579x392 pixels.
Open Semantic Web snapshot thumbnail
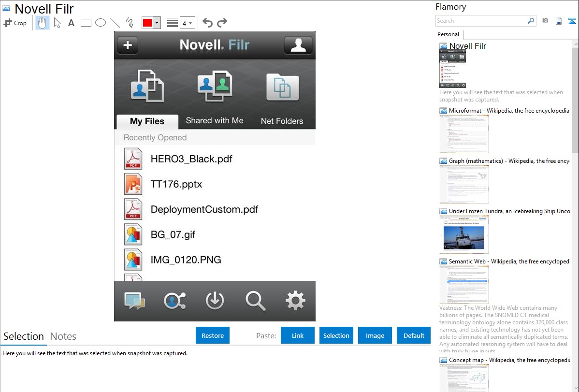click(464, 285)
